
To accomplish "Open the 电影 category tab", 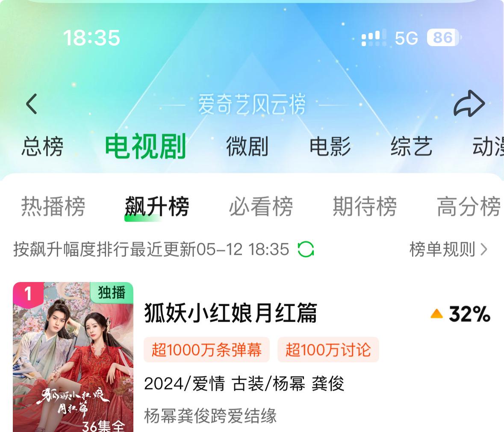I will [x=330, y=147].
